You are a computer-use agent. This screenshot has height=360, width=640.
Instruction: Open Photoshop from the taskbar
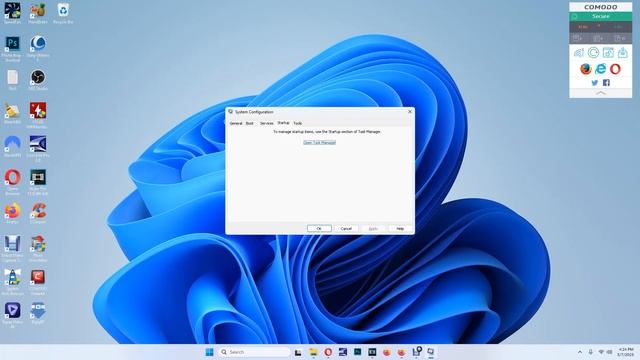click(358, 352)
